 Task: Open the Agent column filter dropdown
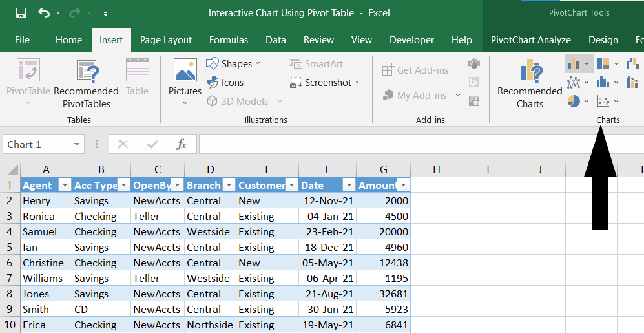(64, 186)
